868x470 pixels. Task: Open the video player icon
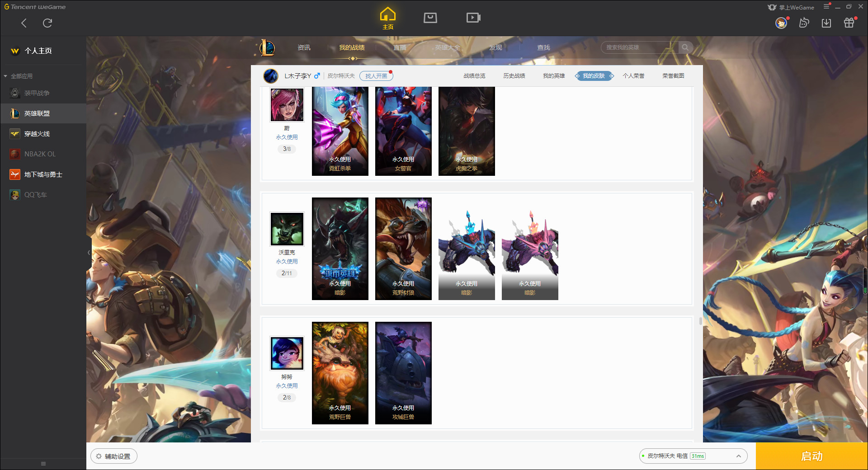(473, 18)
